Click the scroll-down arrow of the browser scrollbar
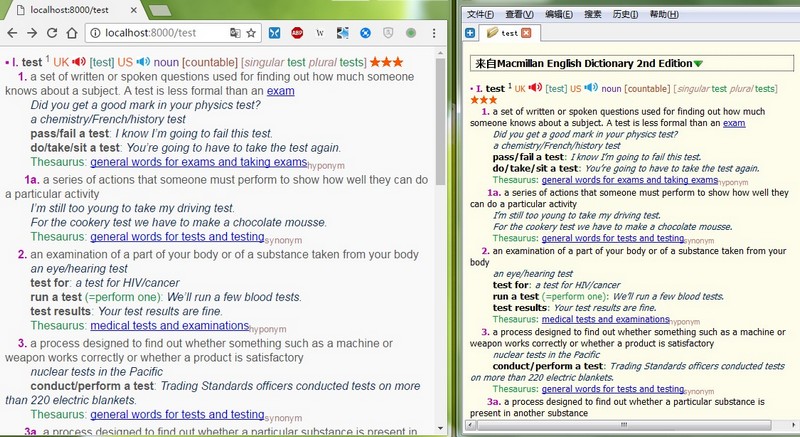The height and width of the screenshot is (437, 800). [441, 429]
